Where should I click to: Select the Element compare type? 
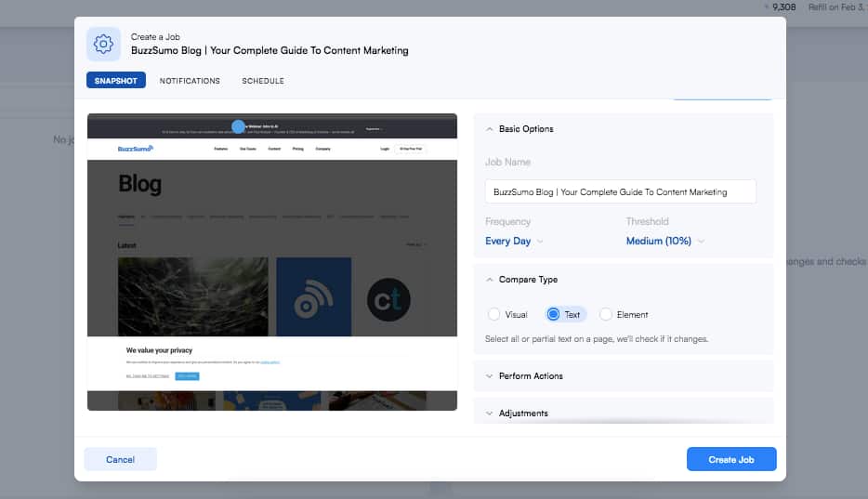607,315
